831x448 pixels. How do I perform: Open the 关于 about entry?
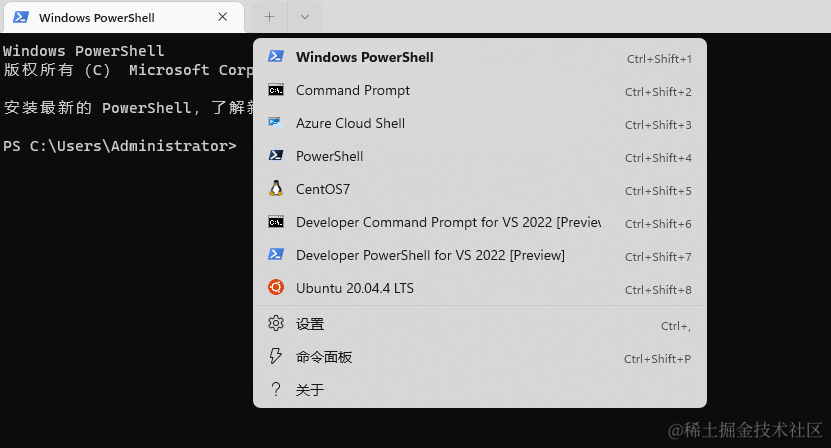pyautogui.click(x=480, y=390)
